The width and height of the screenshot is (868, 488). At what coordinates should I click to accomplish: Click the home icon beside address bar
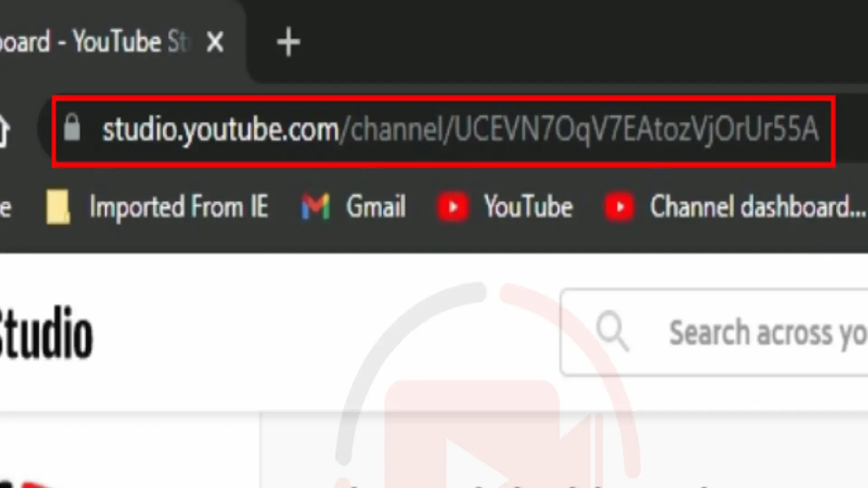coord(4,130)
